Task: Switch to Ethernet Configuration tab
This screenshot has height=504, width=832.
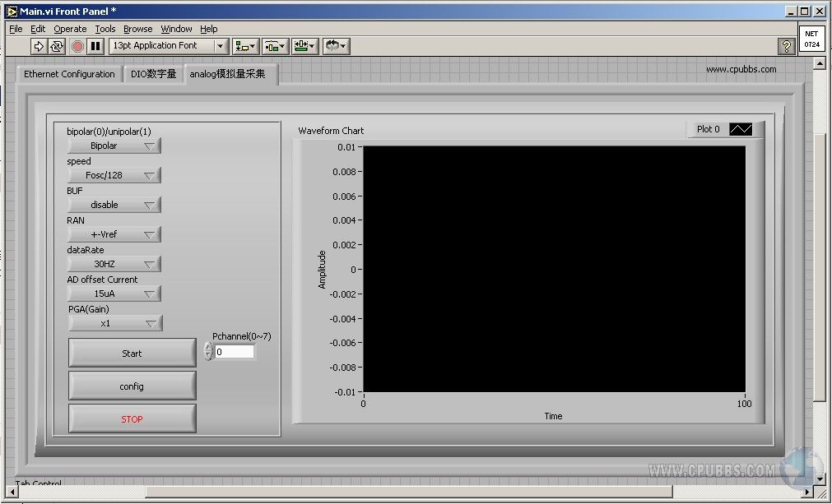Action: point(69,74)
